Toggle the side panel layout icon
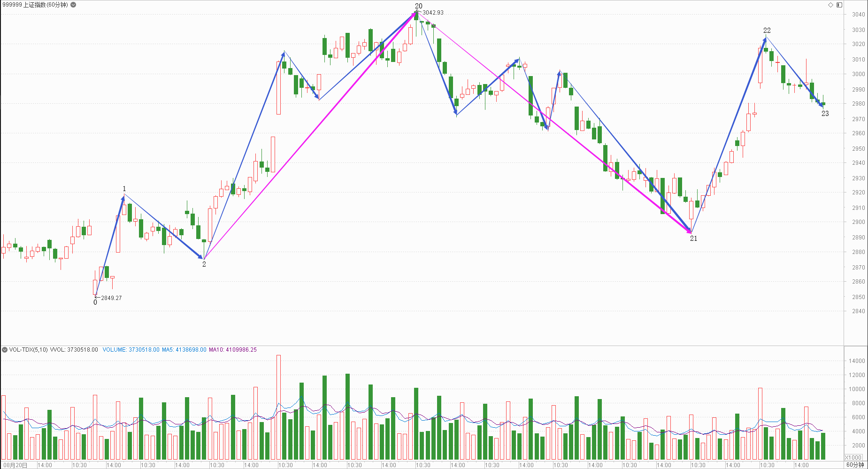Screen dimensions: 868x469 click(x=839, y=5)
